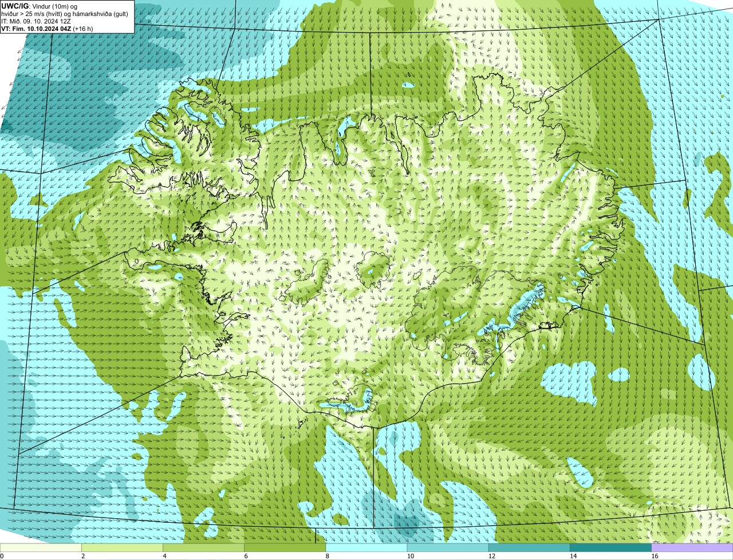Viewport: 733px width, 560px height.
Task: Click the legend tick label "2"
Action: coord(83,556)
